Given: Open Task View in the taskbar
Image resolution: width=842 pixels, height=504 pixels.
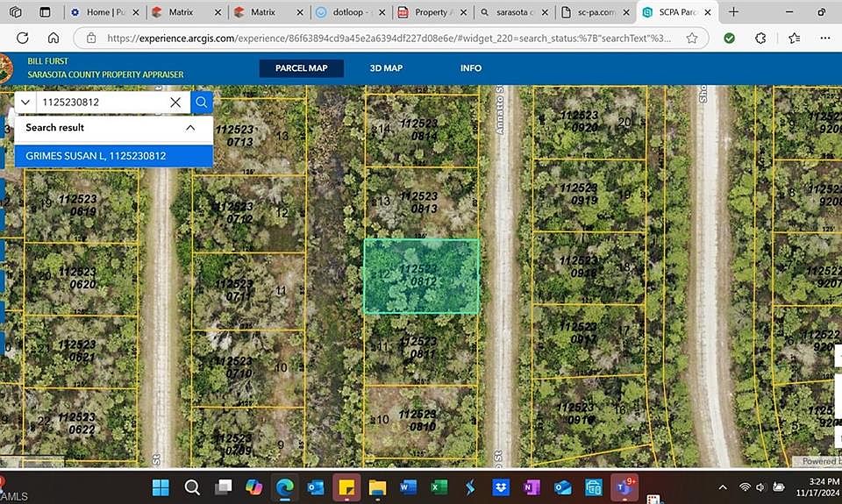Looking at the screenshot, I should (223, 487).
